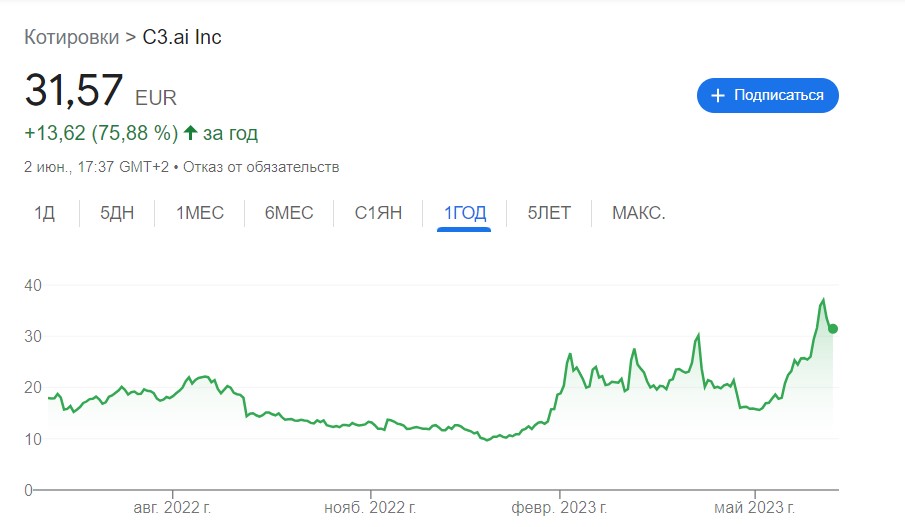This screenshot has width=905, height=527.
Task: Click the май 2023 г. axis marker
Action: pyautogui.click(x=754, y=507)
